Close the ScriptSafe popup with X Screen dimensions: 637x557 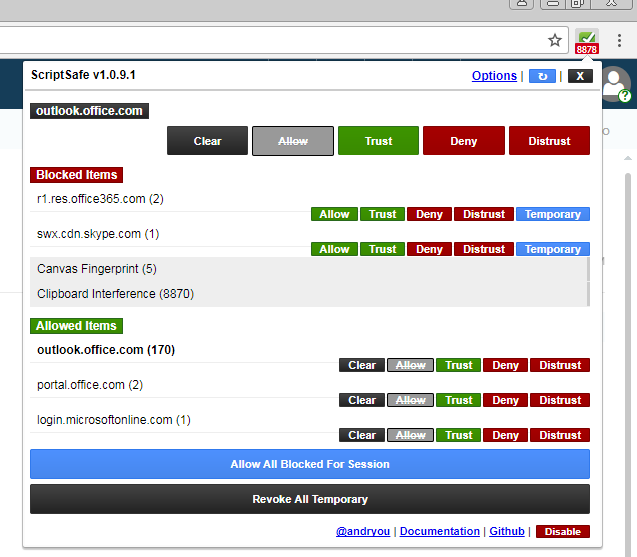pyautogui.click(x=580, y=76)
